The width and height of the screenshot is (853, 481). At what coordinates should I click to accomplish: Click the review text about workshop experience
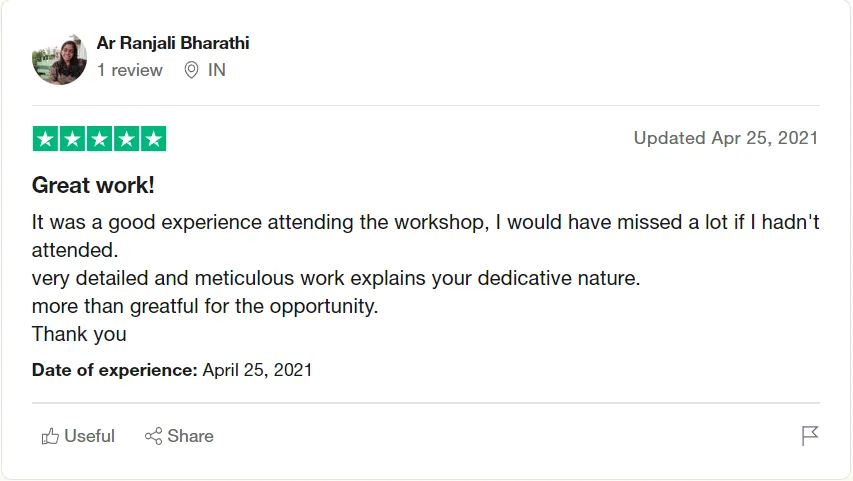click(x=425, y=236)
